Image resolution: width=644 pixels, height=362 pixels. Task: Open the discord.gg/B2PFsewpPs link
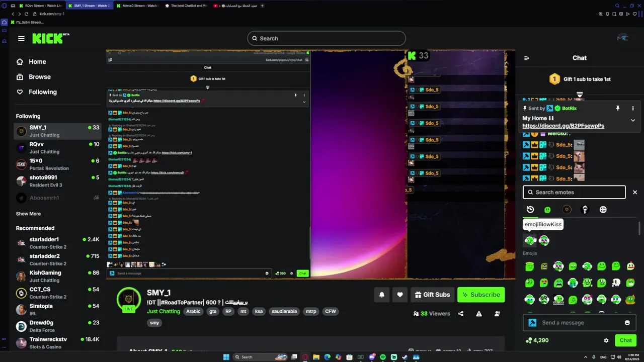[563, 126]
